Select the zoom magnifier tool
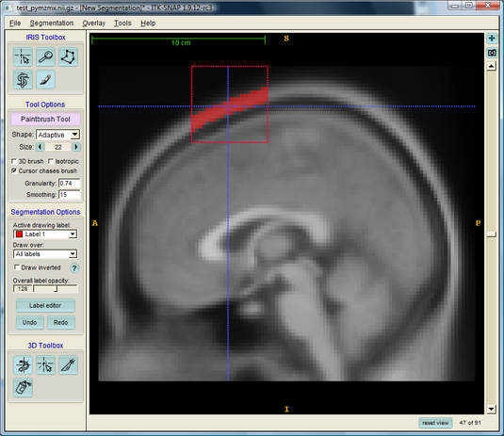This screenshot has width=504, height=436. (45, 57)
